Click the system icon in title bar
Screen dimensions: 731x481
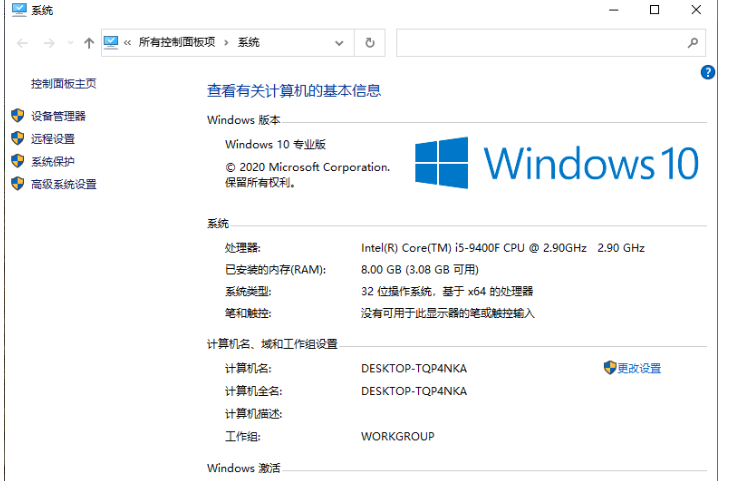coord(19,10)
